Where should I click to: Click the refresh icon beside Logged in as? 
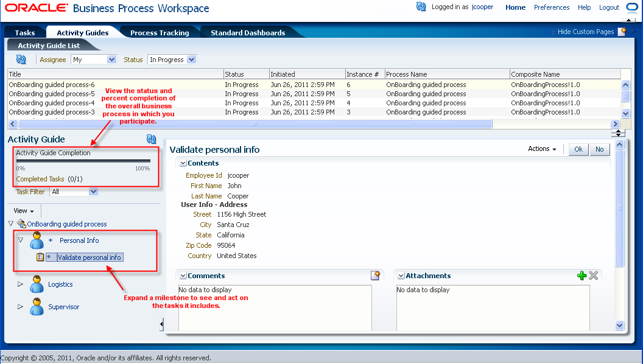(x=421, y=7)
